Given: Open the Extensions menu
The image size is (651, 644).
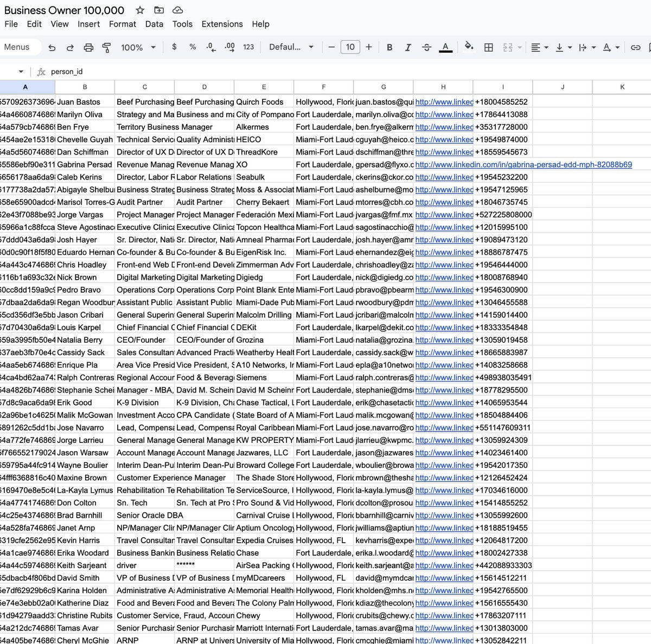Looking at the screenshot, I should (x=222, y=24).
